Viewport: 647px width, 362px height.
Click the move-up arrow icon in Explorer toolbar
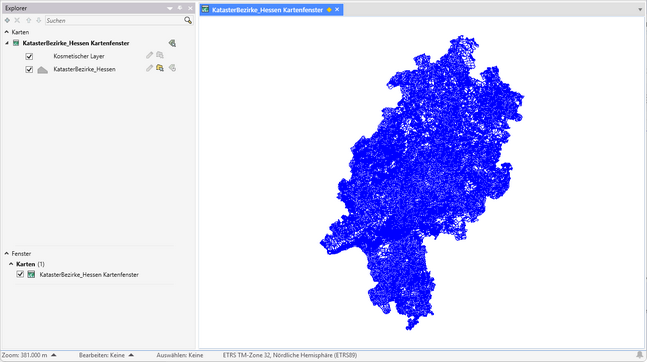coord(28,20)
